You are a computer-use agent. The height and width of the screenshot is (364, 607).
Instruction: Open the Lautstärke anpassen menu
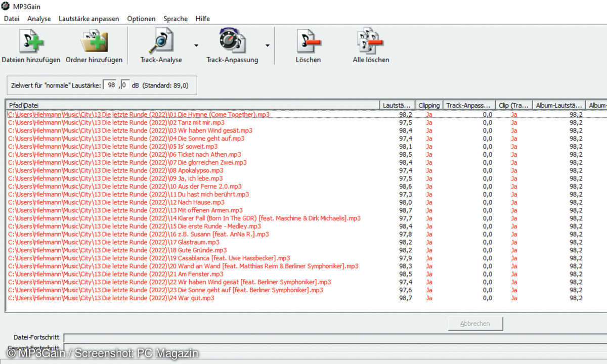(x=89, y=19)
